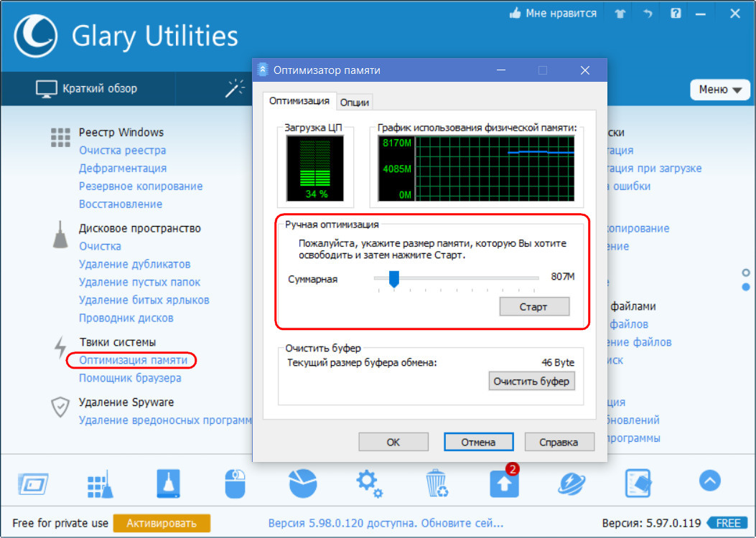Click the Glary Utilities crescent logo
The width and height of the screenshot is (756, 538).
[35, 36]
